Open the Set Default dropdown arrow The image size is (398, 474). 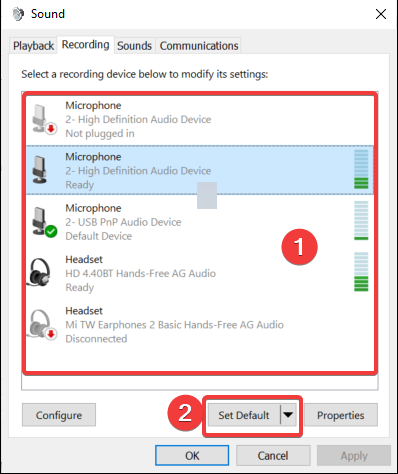288,415
